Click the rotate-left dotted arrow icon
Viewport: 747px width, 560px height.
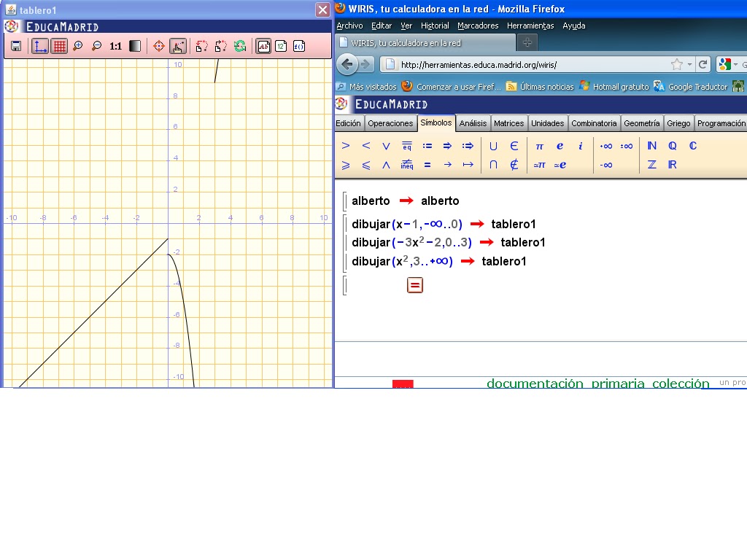point(202,46)
